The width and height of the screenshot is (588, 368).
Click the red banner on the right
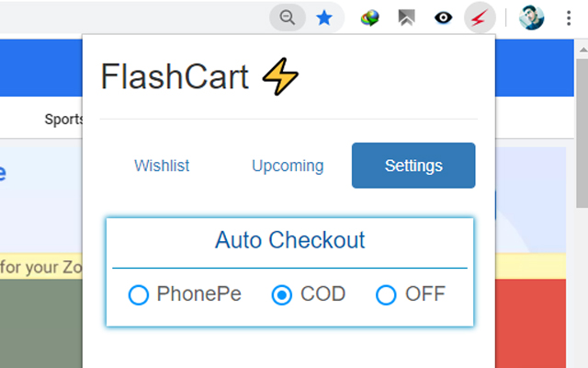(532, 313)
